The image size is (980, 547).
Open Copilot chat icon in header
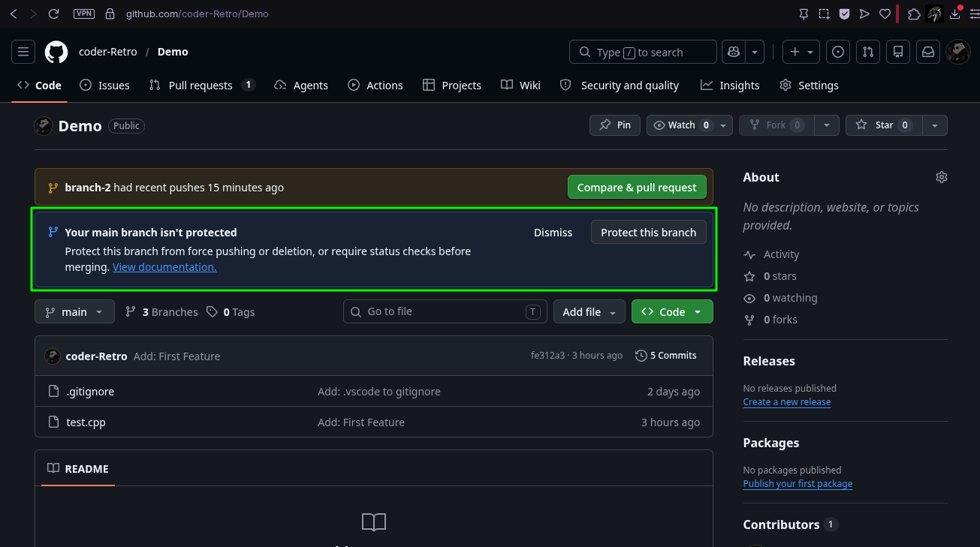[733, 52]
